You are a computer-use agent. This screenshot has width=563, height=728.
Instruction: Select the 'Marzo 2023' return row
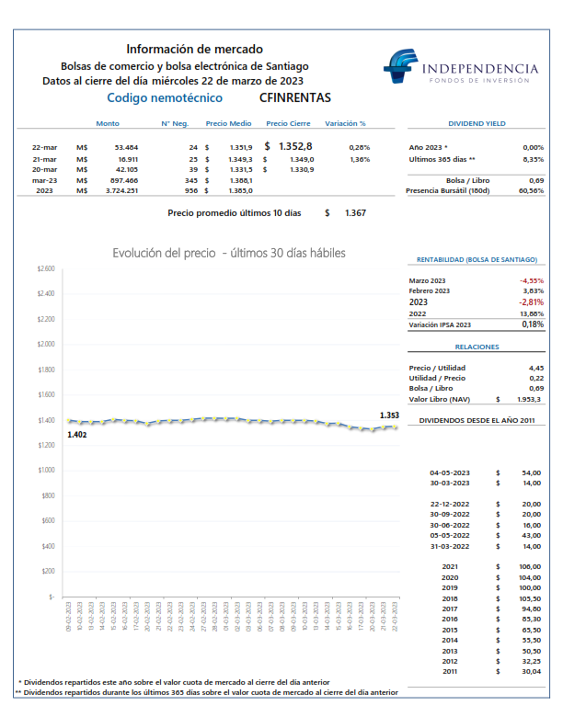click(x=477, y=281)
